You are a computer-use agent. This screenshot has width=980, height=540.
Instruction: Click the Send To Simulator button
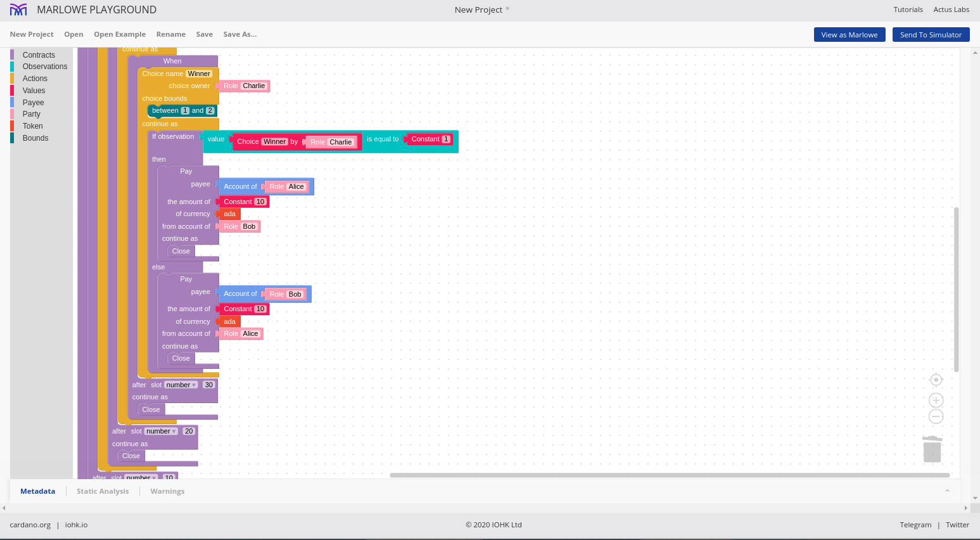pyautogui.click(x=931, y=35)
